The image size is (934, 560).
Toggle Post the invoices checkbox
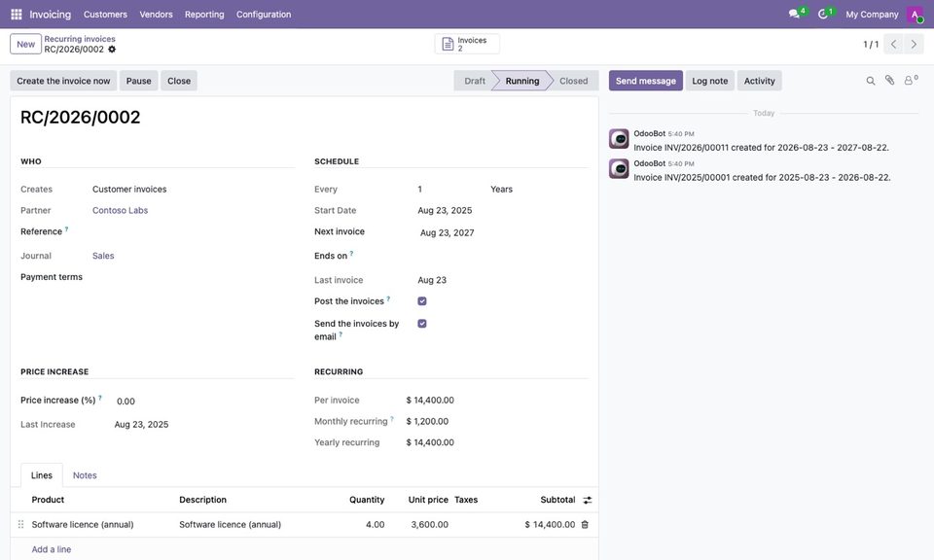tap(421, 301)
